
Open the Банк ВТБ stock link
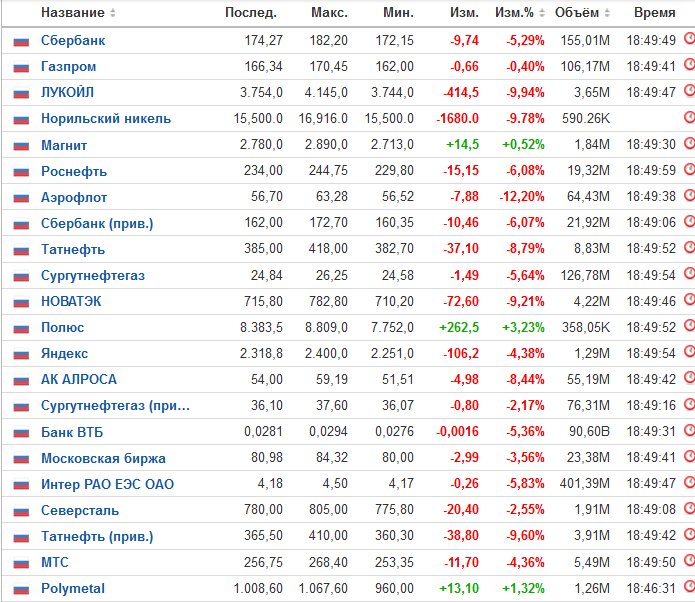click(x=72, y=432)
